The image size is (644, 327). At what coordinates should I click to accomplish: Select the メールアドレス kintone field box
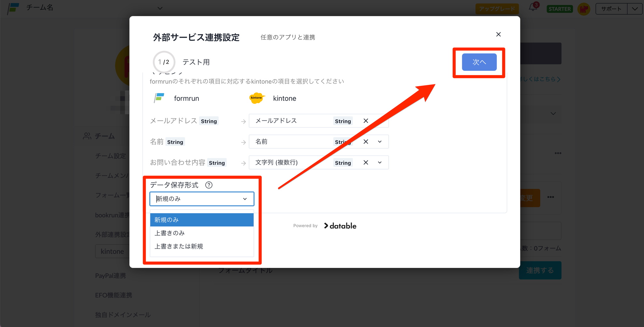(319, 121)
